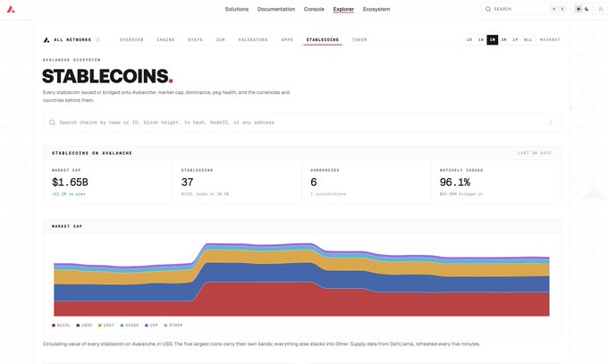This screenshot has height=364, width=608.
Task: Toggle the USDT legend entry
Action: [106, 326]
